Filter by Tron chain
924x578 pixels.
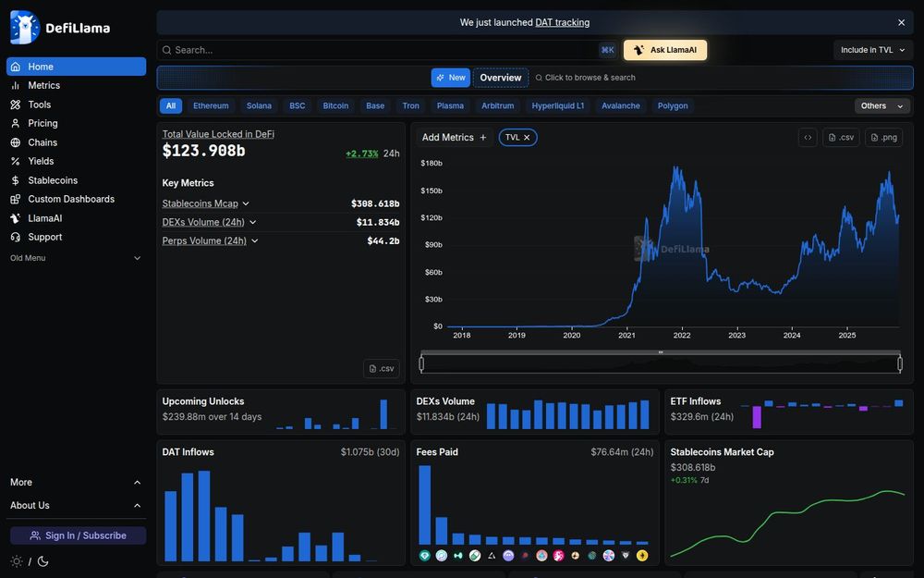coord(411,106)
